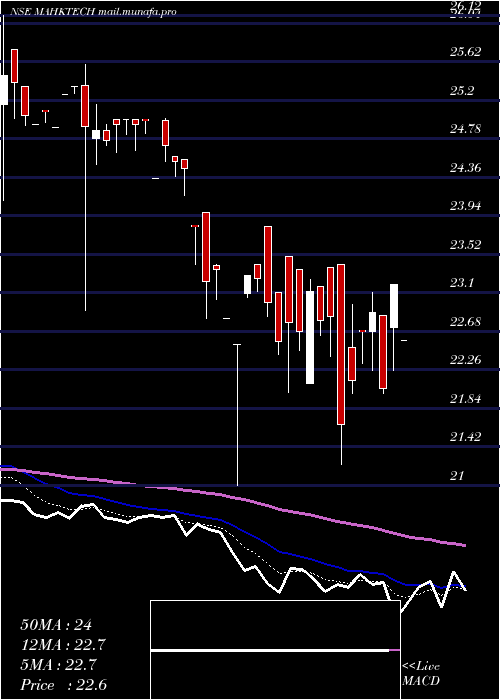
Task: Click the tall red candle reaching down to 21.7
Action: pyautogui.click(x=341, y=344)
